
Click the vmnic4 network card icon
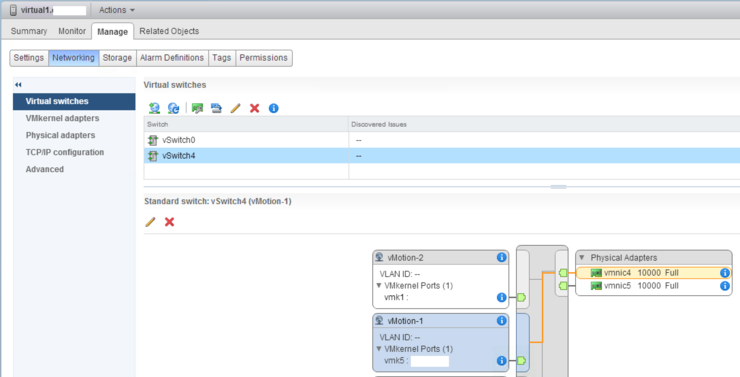click(596, 273)
